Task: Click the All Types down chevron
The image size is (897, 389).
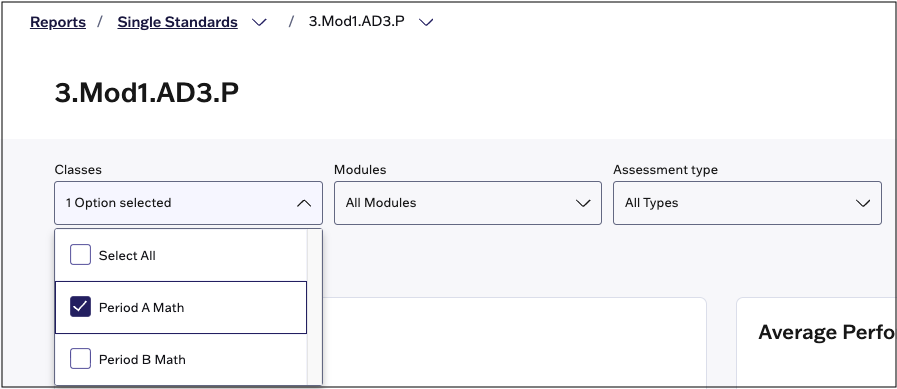Action: coord(863,203)
